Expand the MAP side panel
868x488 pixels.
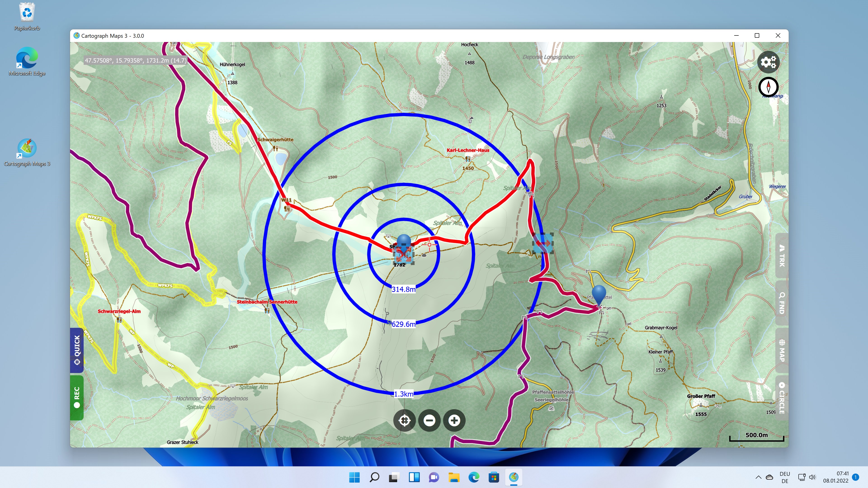(x=782, y=350)
